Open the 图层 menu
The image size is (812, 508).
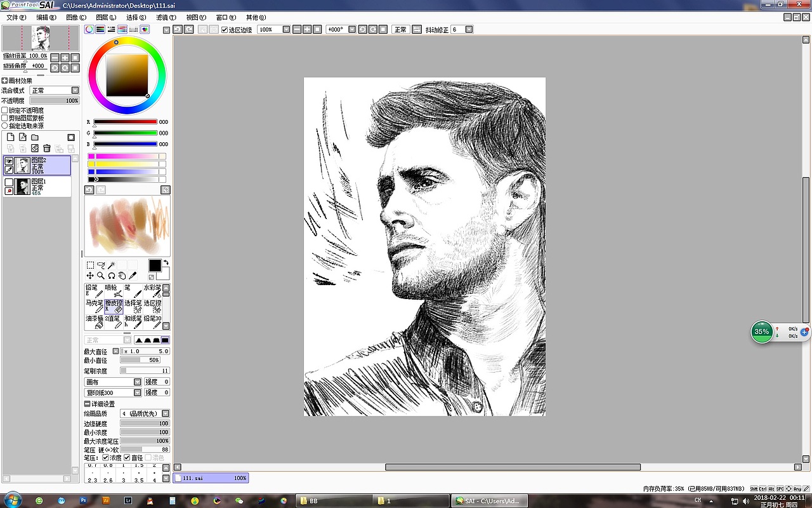tap(106, 17)
